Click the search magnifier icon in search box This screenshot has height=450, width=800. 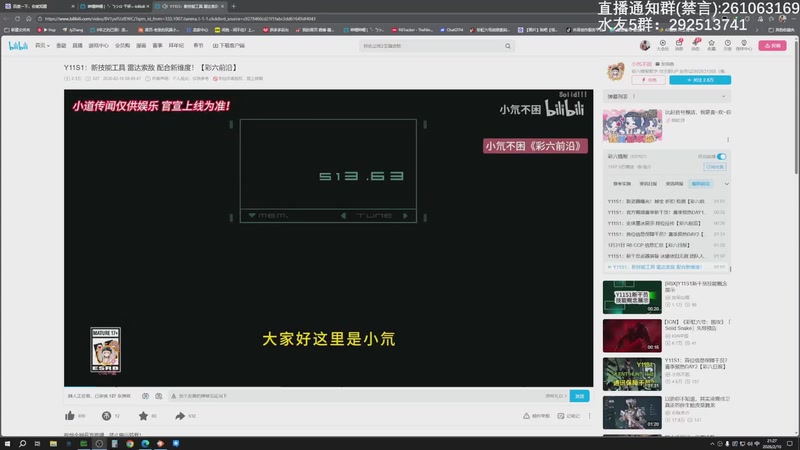[x=508, y=46]
